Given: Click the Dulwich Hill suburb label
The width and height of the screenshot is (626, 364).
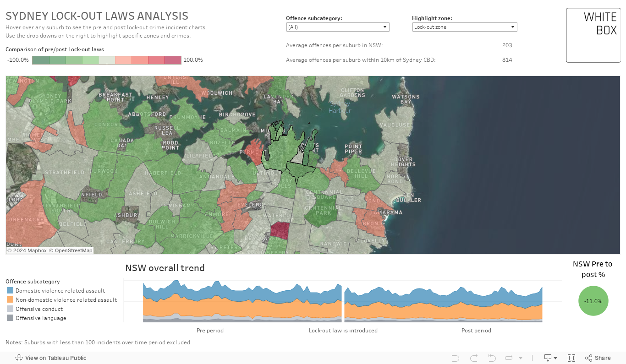Looking at the screenshot, I should [x=162, y=224].
